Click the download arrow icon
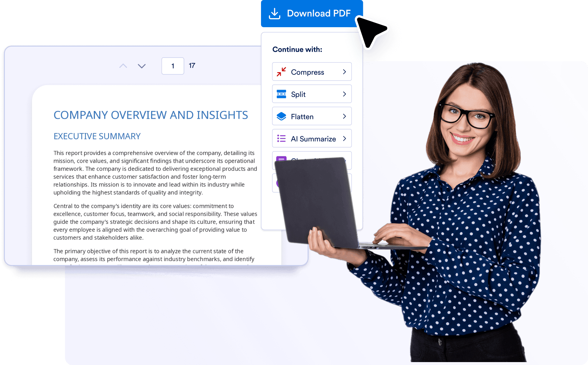588x365 pixels. [x=274, y=13]
